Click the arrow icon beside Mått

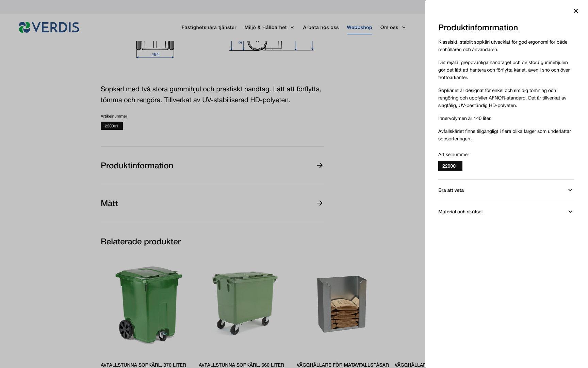[320, 203]
